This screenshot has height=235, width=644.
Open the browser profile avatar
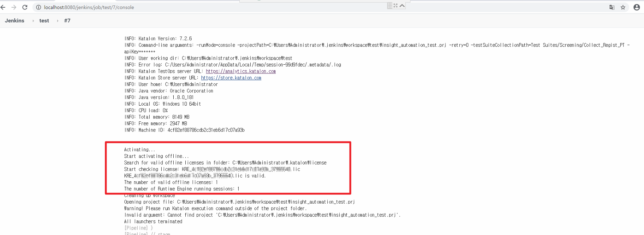(x=637, y=7)
